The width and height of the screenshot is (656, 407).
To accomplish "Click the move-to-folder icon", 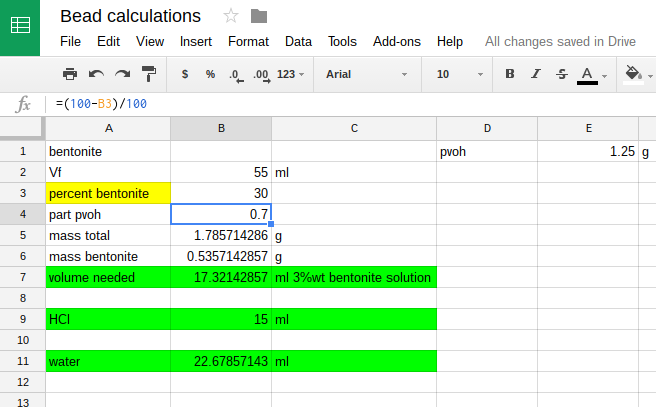I will tap(259, 16).
